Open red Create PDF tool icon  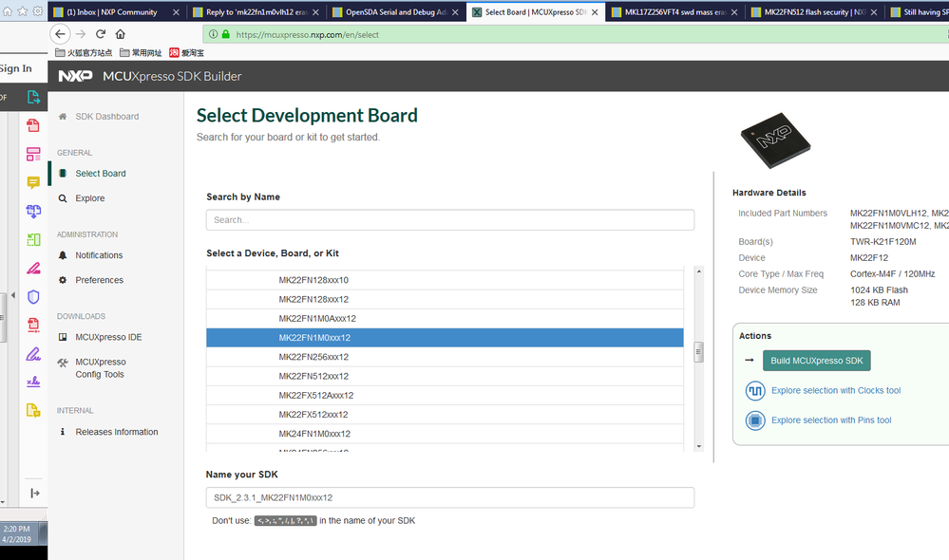(33, 125)
